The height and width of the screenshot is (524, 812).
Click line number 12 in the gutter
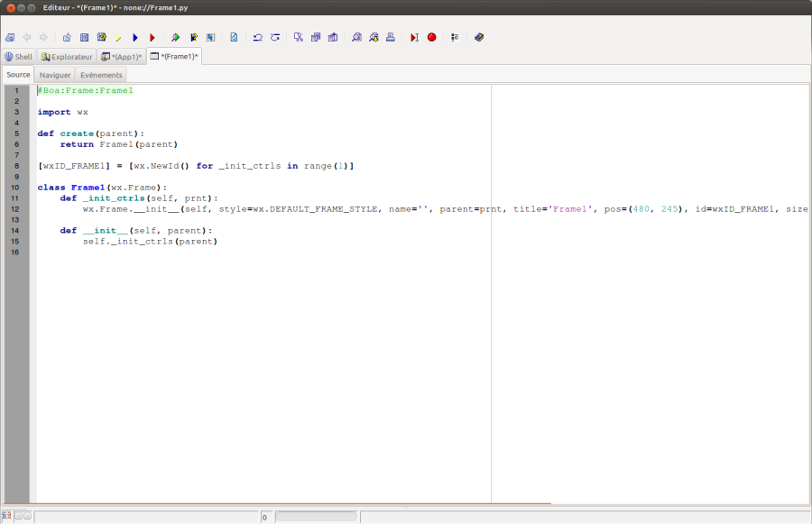(x=15, y=209)
